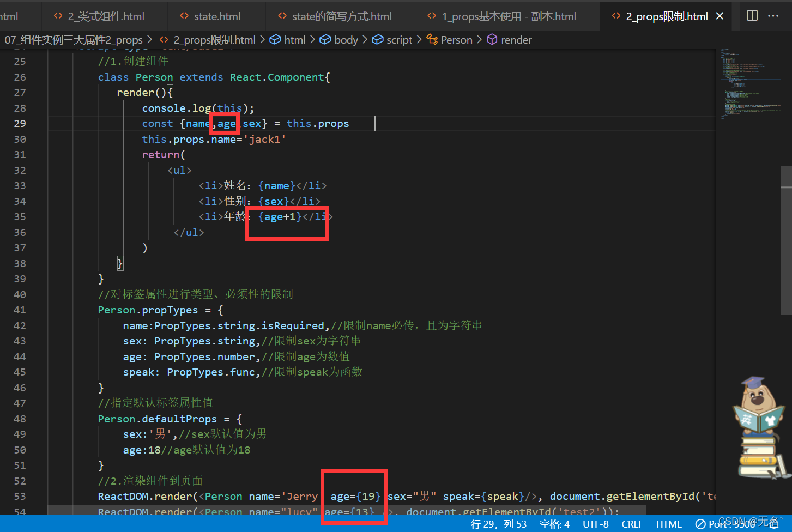This screenshot has width=792, height=532.
Task: Select language mode via HTML status item
Action: [669, 524]
